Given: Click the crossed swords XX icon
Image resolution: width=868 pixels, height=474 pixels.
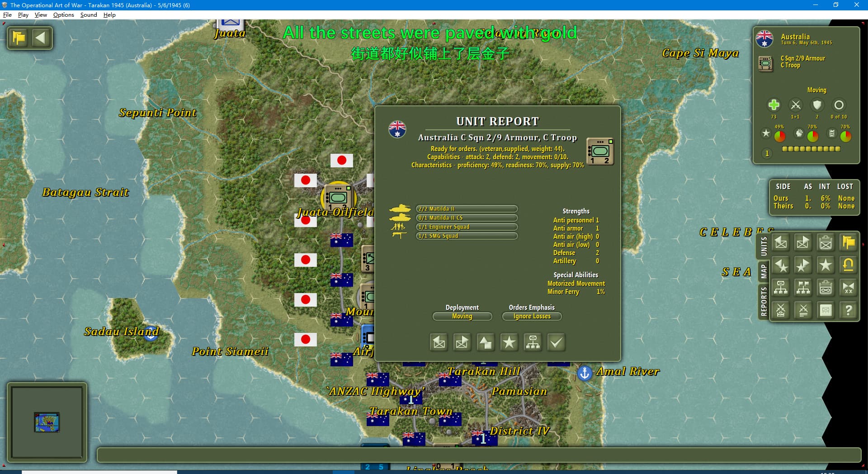Looking at the screenshot, I should tap(848, 288).
